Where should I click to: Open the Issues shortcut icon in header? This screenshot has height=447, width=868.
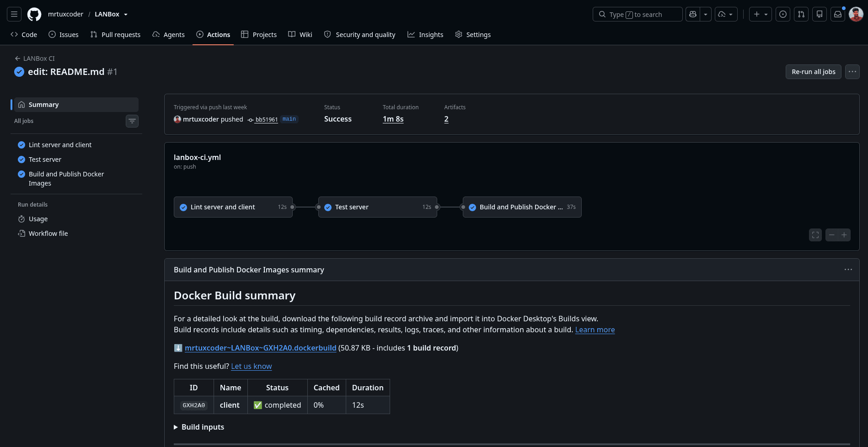(783, 14)
